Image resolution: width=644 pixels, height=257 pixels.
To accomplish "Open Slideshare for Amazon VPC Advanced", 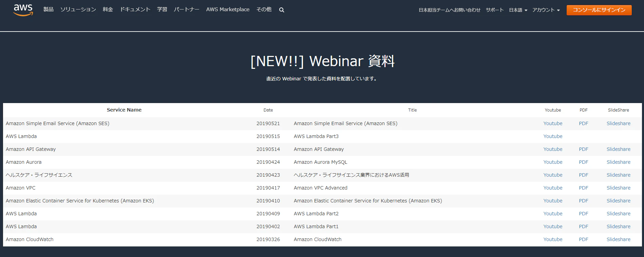I will [x=619, y=188].
